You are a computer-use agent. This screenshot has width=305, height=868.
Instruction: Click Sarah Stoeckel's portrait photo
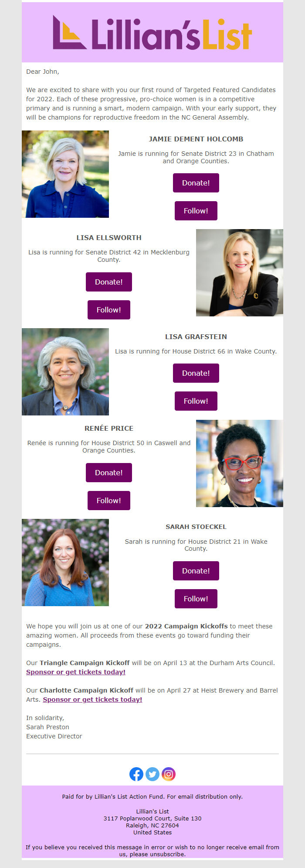point(65,563)
